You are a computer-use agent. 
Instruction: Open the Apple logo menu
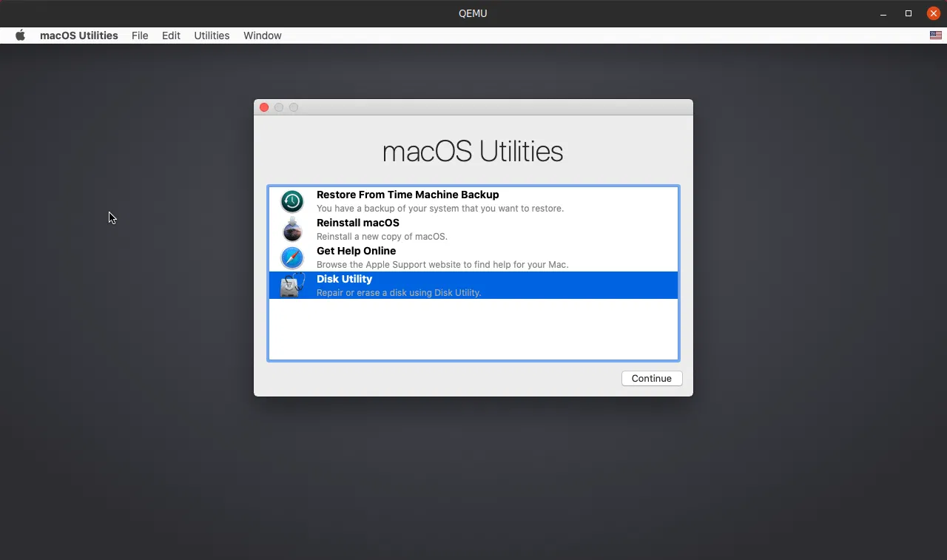pyautogui.click(x=20, y=36)
